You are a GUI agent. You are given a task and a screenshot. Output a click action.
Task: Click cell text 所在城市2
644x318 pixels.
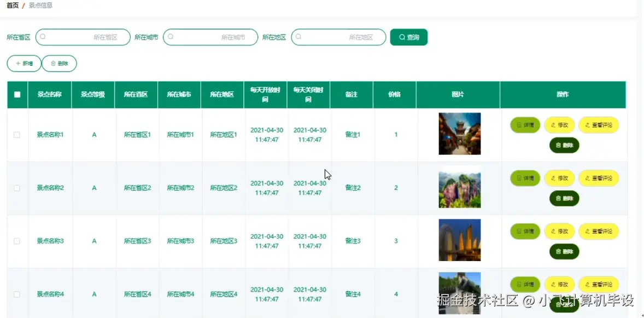(181, 188)
